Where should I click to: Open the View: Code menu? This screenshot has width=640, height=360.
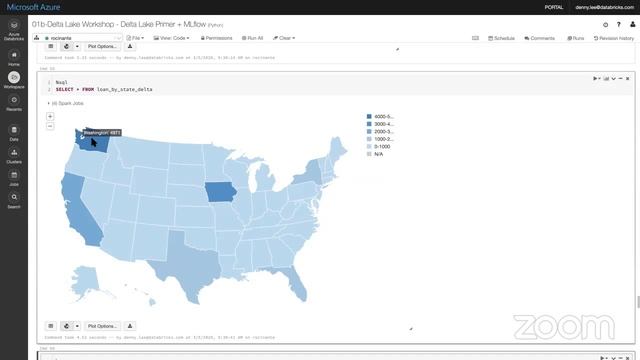[171, 38]
